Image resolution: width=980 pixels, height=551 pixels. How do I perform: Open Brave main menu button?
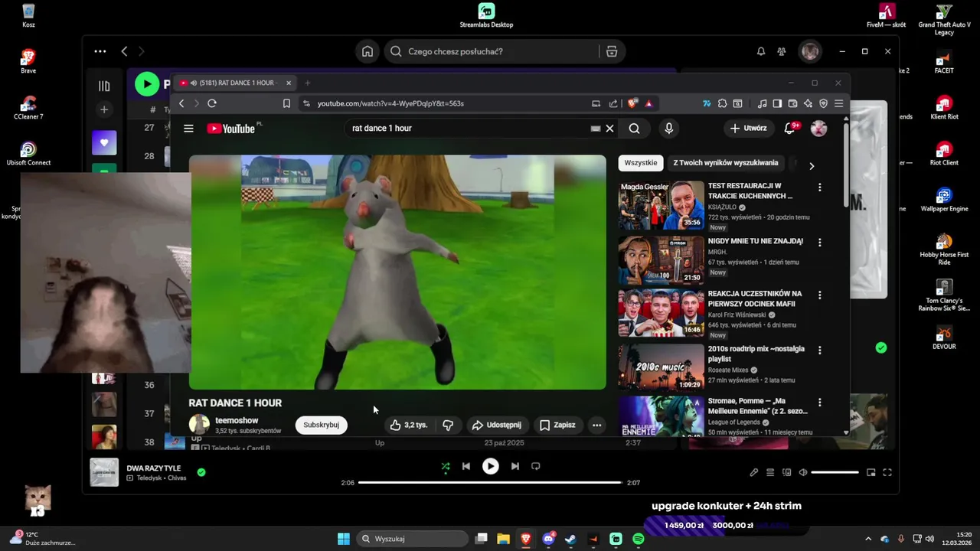[838, 103]
